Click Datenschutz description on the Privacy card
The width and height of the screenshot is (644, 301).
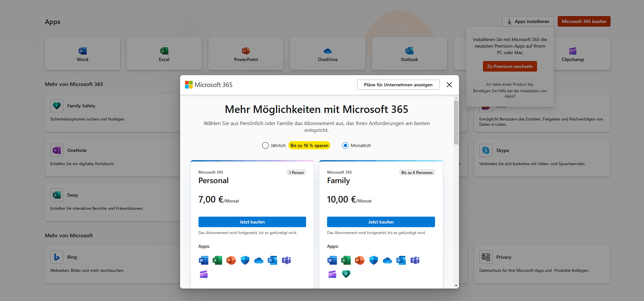(534, 270)
